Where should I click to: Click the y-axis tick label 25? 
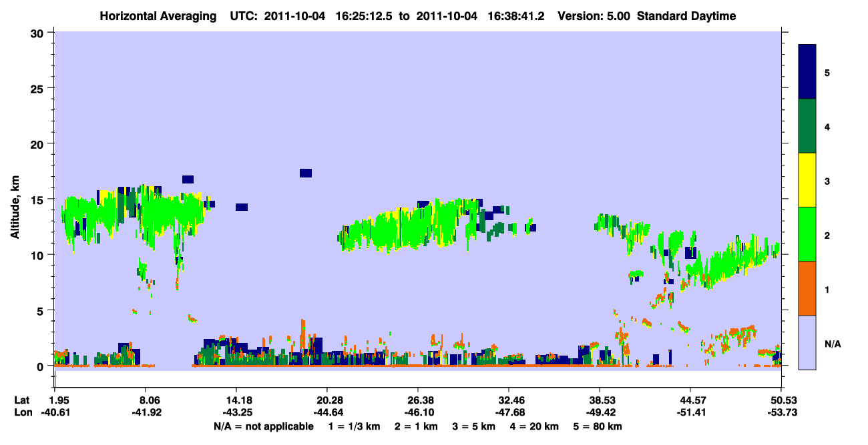click(x=38, y=88)
